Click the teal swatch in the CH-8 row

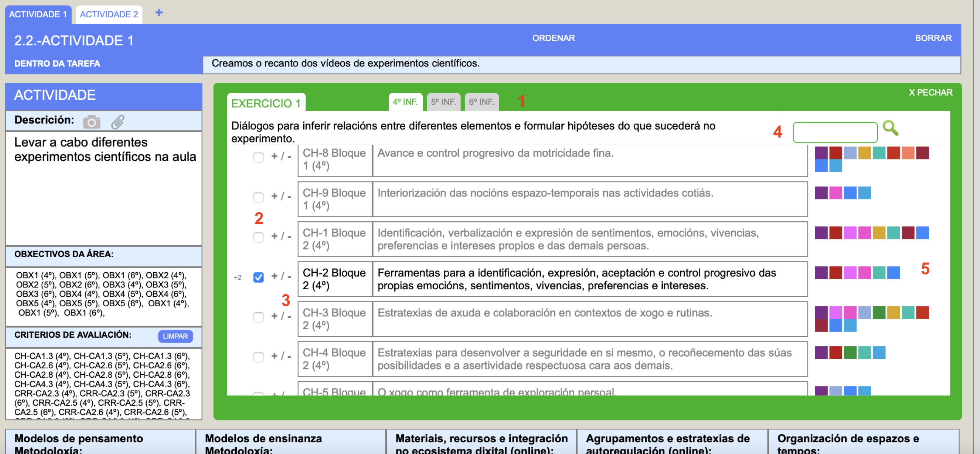pyautogui.click(x=879, y=153)
